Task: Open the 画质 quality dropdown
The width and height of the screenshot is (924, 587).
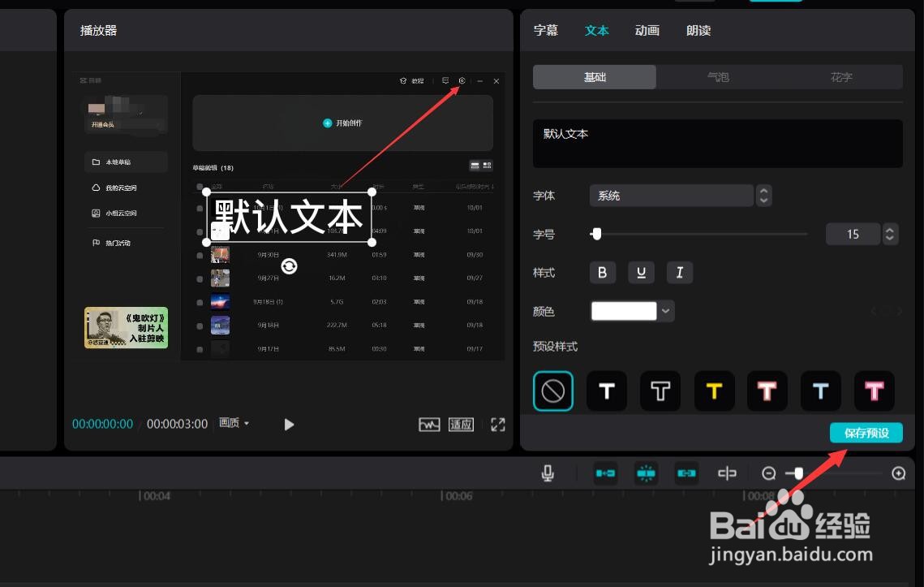Action: coord(234,423)
